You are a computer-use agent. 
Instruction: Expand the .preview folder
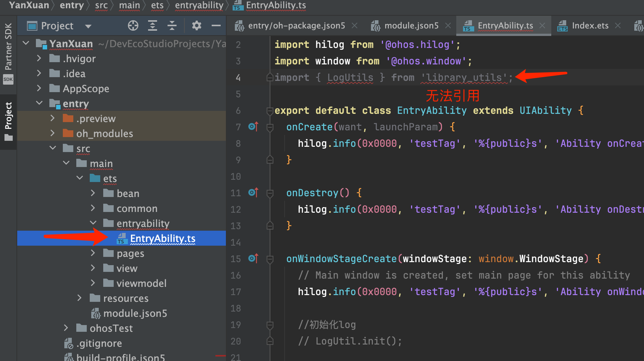[x=53, y=118]
